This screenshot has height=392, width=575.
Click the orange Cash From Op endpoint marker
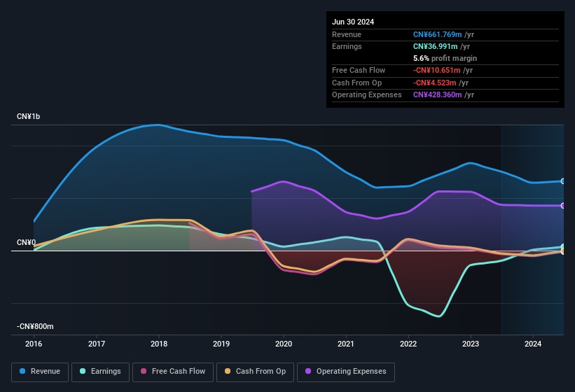coord(563,252)
